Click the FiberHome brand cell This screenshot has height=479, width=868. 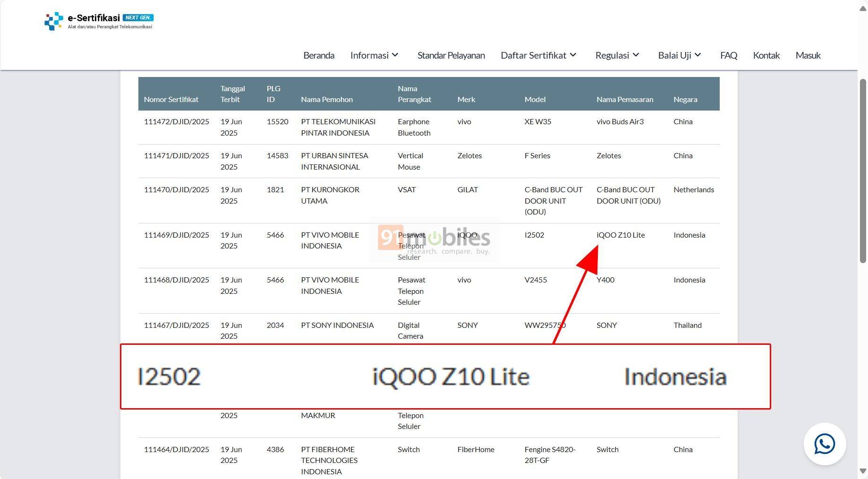click(476, 449)
